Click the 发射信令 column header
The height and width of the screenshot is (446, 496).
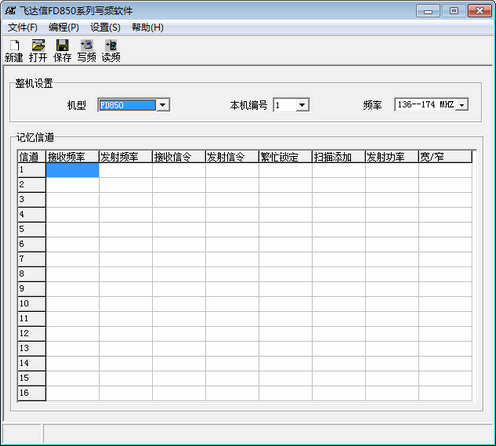(232, 157)
